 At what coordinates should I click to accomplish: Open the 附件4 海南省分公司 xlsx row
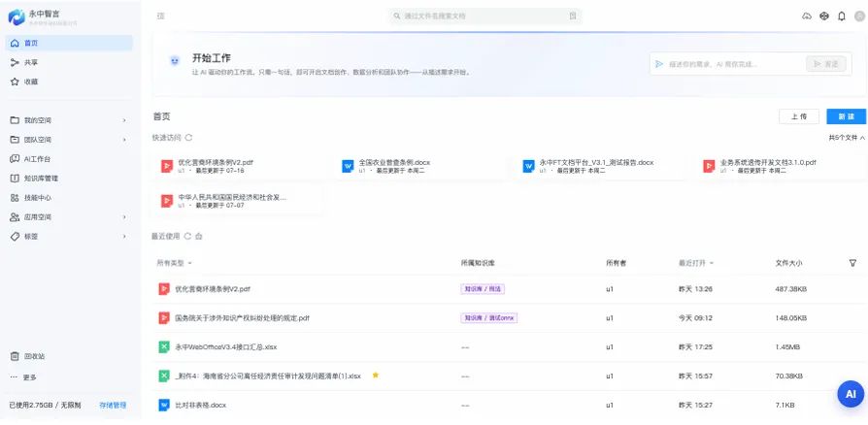click(268, 376)
